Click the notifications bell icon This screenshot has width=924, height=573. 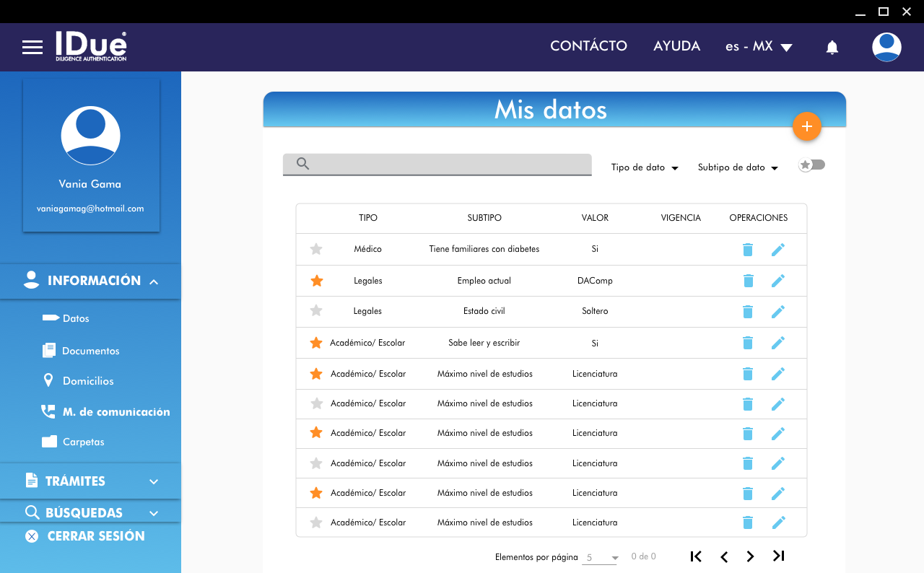[832, 48]
